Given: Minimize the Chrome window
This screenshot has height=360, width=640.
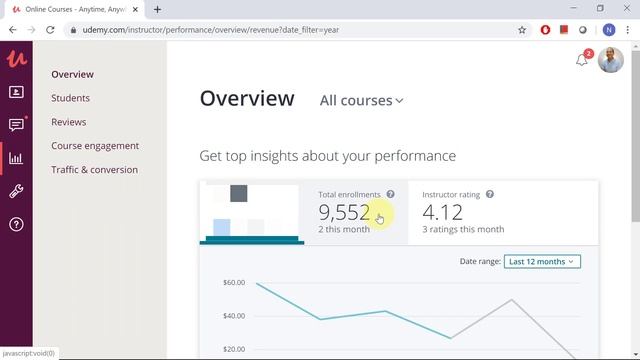Looking at the screenshot, I should click(573, 8).
